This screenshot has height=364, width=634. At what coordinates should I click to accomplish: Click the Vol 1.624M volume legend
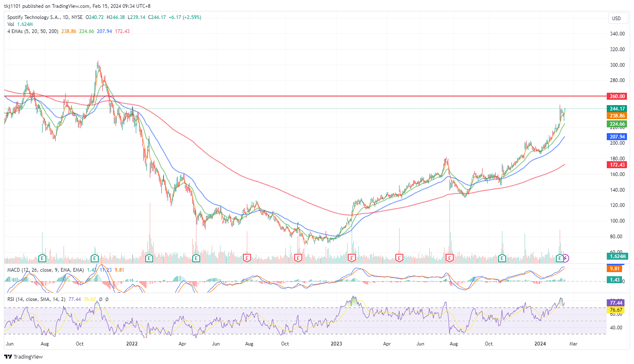(x=20, y=24)
